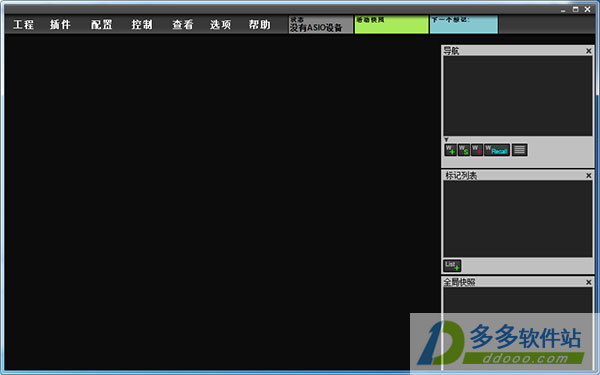Viewport: 600px width, 375px height.
Task: Click the 全局快照 panel title
Action: 459,282
